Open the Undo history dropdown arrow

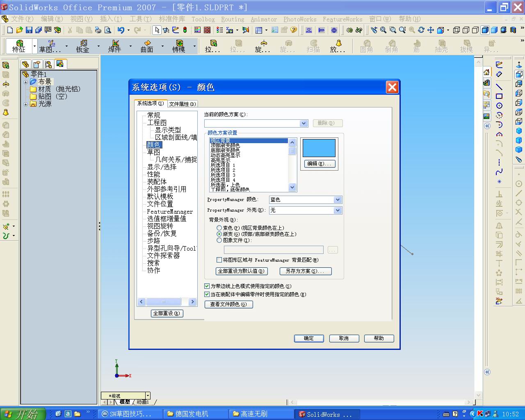128,30
